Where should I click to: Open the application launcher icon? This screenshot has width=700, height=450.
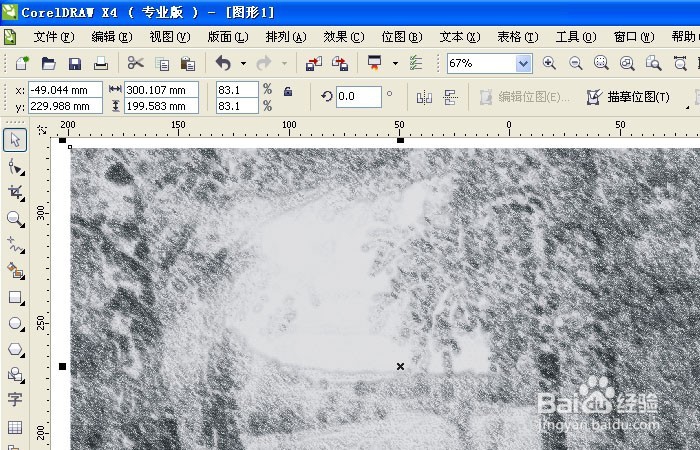375,63
